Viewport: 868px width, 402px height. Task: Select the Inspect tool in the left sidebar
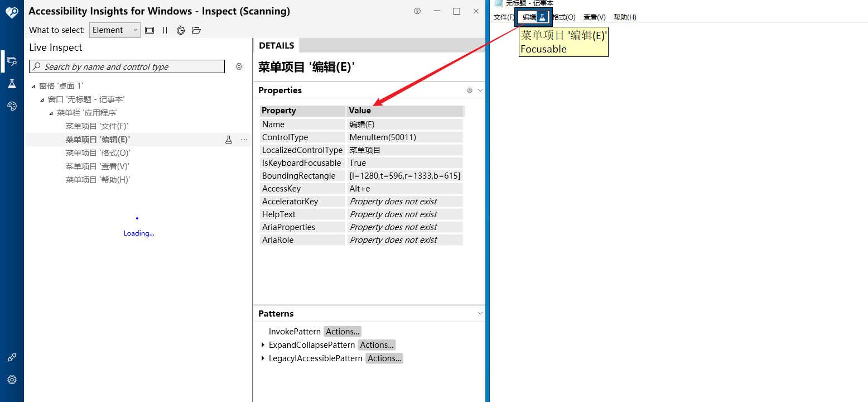coord(12,61)
